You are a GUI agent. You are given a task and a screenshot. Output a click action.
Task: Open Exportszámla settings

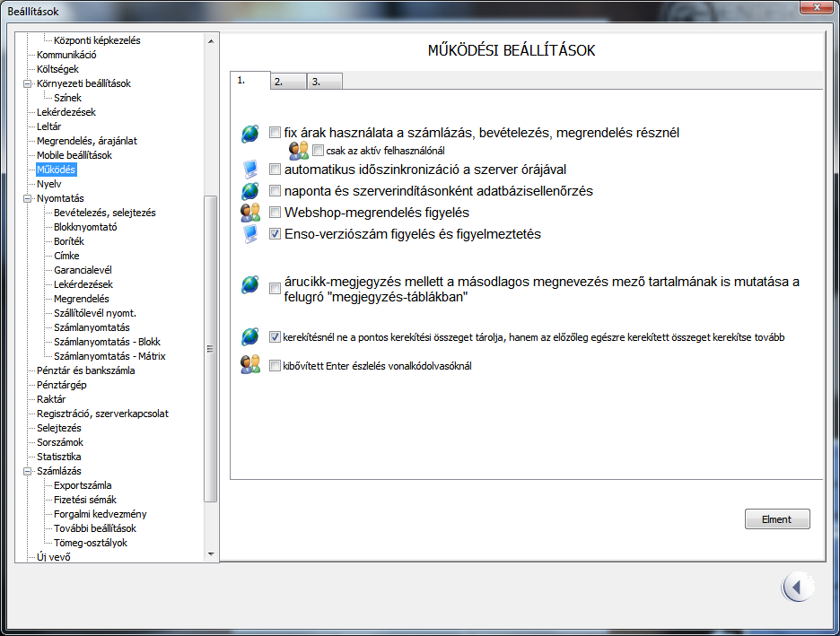(x=83, y=485)
